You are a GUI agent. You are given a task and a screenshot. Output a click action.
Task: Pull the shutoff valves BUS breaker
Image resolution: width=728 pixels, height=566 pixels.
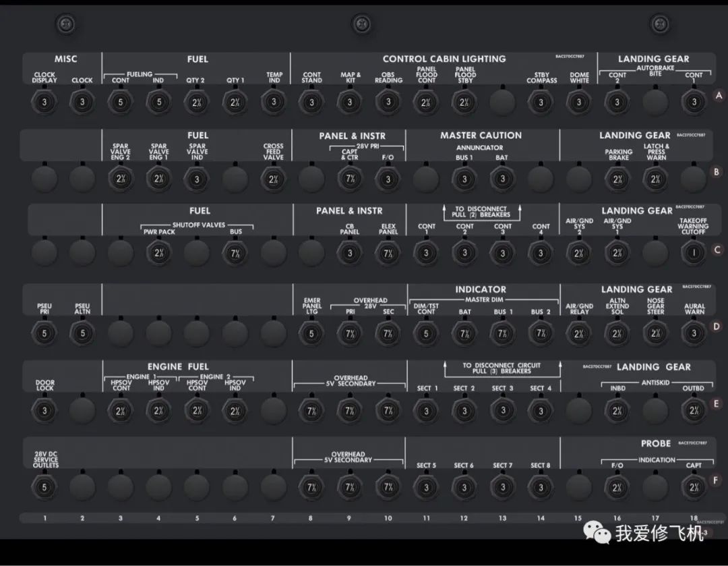(x=235, y=253)
